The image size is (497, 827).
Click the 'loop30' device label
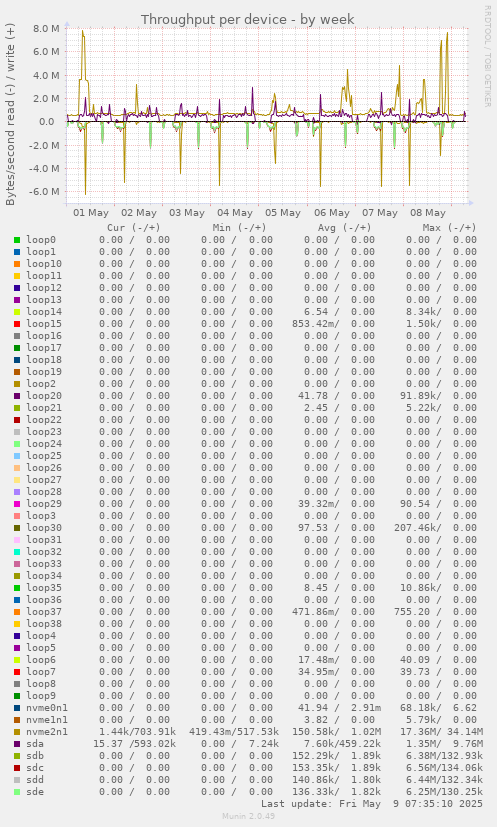[x=44, y=528]
